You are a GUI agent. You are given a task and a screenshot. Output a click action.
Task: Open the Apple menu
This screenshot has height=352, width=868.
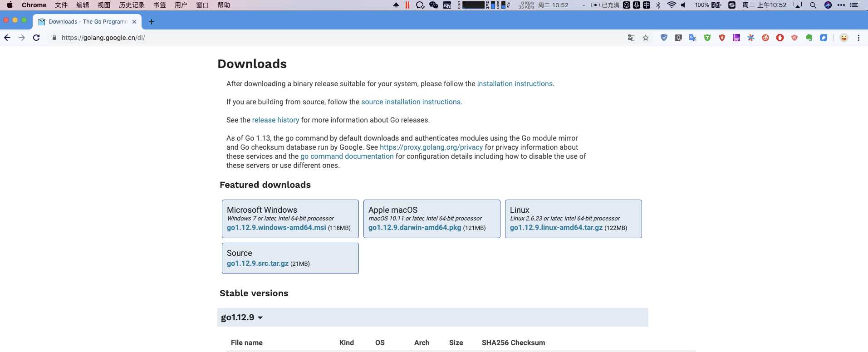click(10, 5)
